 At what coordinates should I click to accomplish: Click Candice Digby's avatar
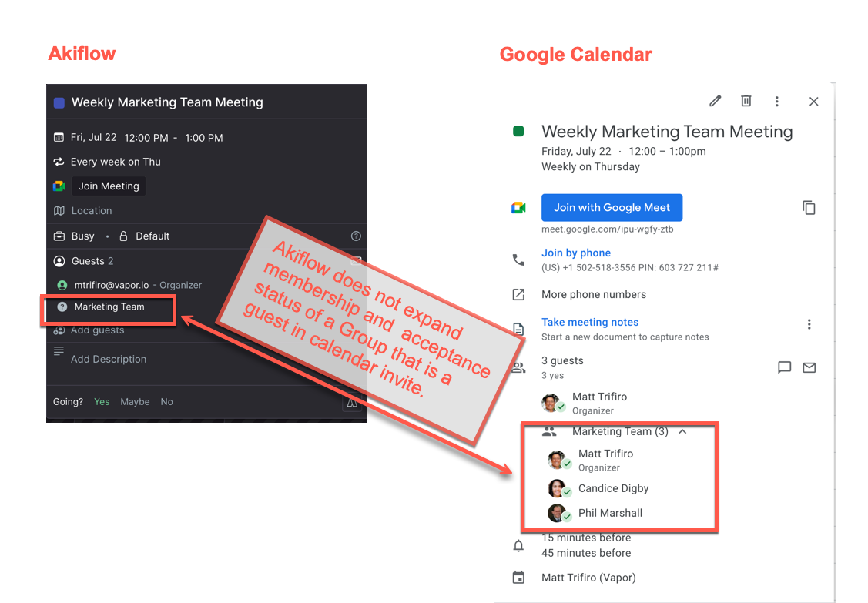pyautogui.click(x=558, y=488)
